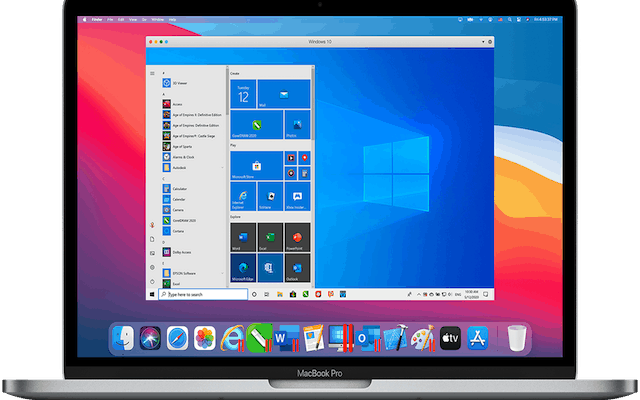
Task: Open Microsoft Edge tile
Action: tap(243, 268)
